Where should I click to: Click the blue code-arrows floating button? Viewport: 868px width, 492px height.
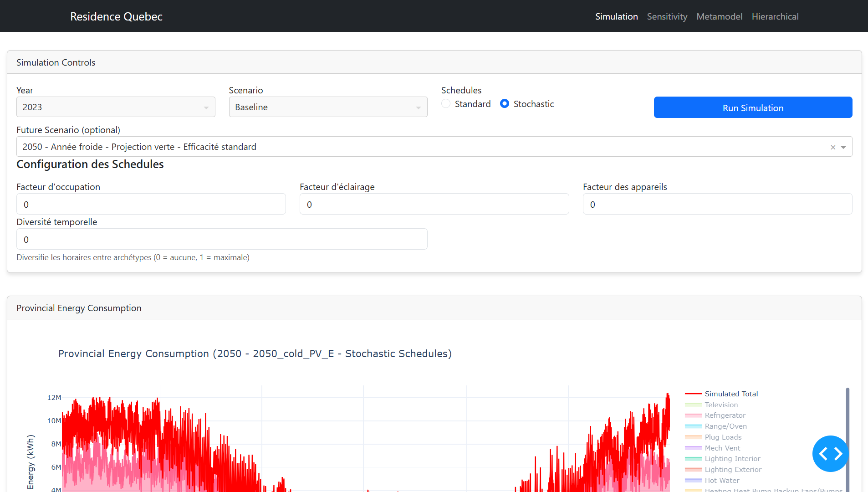pyautogui.click(x=830, y=454)
